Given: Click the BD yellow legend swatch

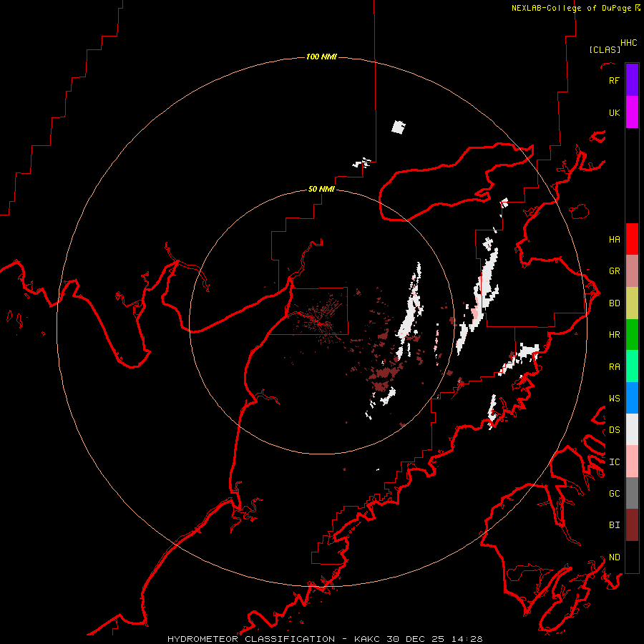Looking at the screenshot, I should click(x=632, y=303).
